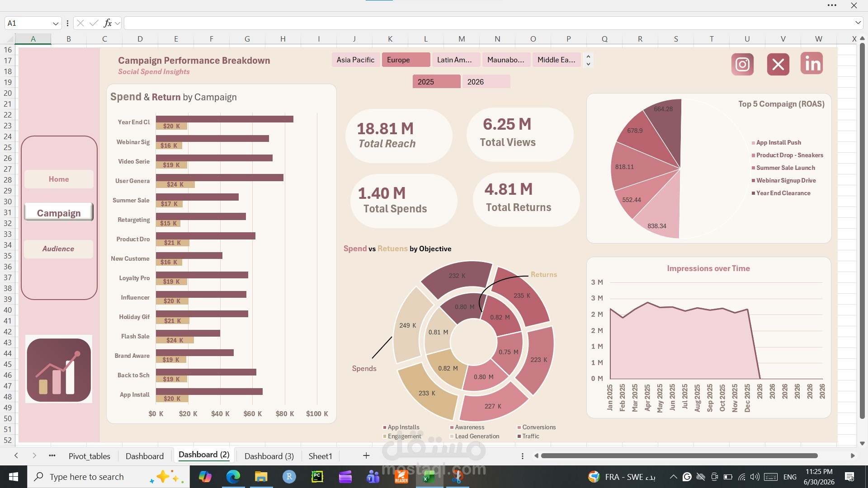Screen dimensions: 868x488
Task: Select the Asia Pacific region slicer
Action: [356, 60]
